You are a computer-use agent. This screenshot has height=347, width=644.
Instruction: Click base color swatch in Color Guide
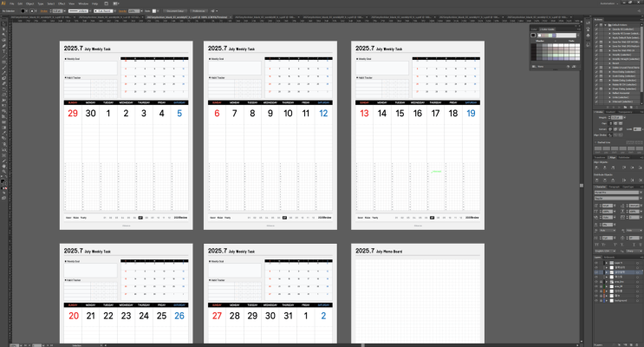pos(533,35)
